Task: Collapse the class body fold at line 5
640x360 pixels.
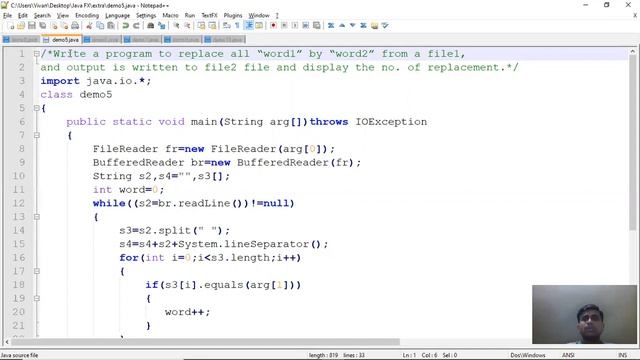Action: 37,108
